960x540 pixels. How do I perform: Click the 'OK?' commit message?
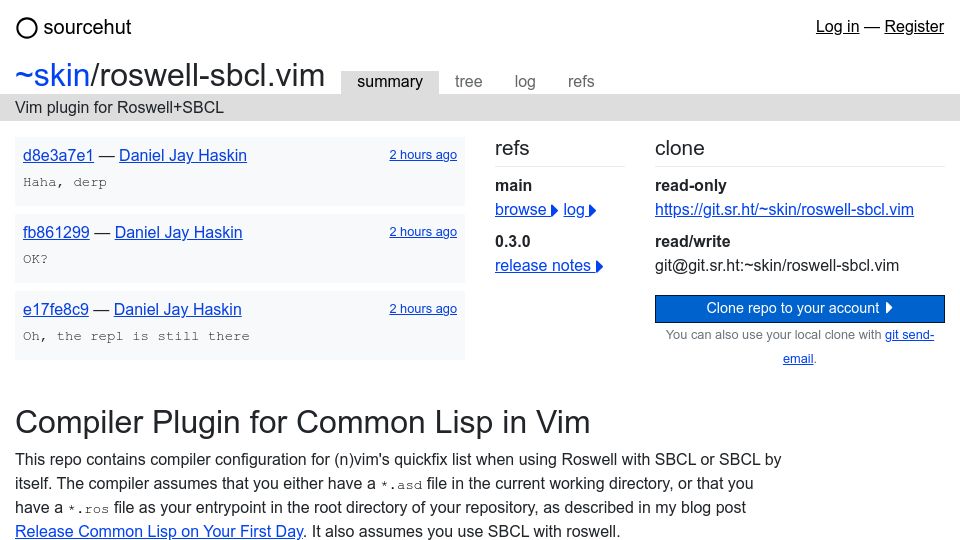point(35,260)
